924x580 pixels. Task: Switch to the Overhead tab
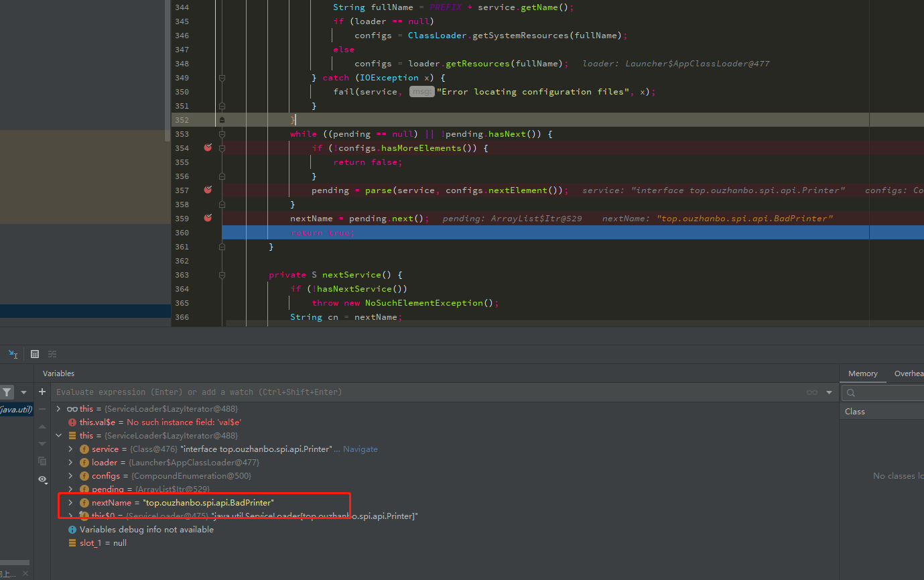(909, 373)
